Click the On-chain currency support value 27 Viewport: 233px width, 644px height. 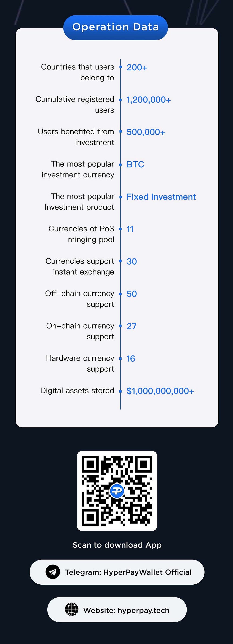tap(131, 326)
